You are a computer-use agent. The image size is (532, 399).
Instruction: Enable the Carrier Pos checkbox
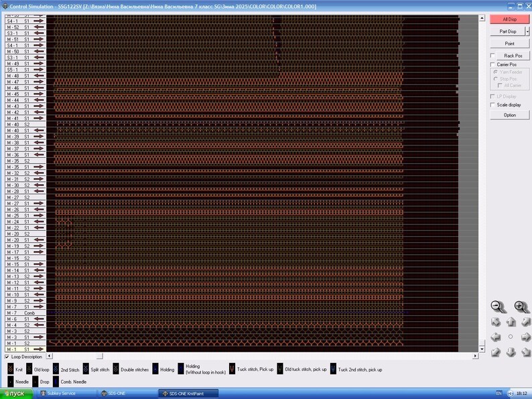492,64
